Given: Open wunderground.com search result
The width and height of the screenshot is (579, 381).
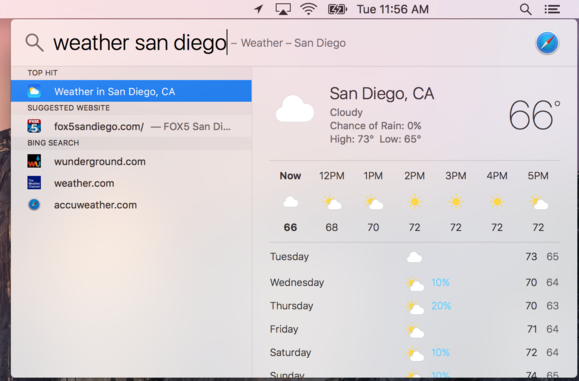Looking at the screenshot, I should click(x=131, y=161).
